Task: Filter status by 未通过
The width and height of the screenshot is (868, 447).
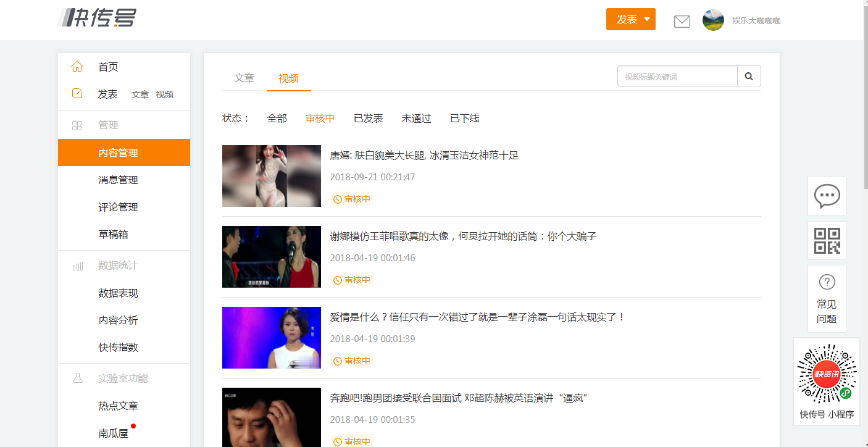Action: pos(416,118)
